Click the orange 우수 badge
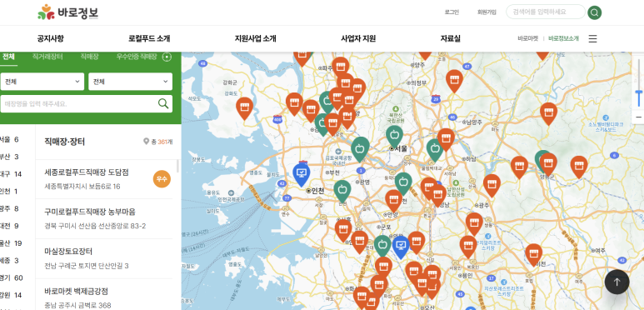Viewport: 644px width, 310px height. [162, 179]
